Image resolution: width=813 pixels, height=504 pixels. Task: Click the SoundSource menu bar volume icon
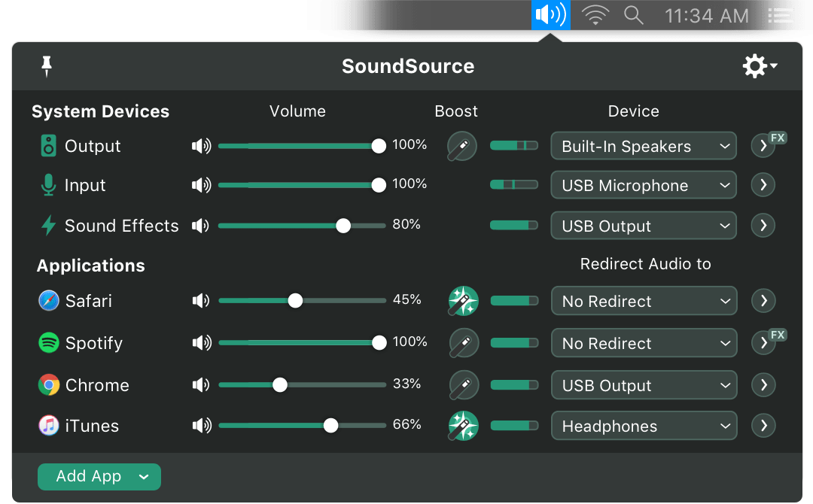point(550,15)
